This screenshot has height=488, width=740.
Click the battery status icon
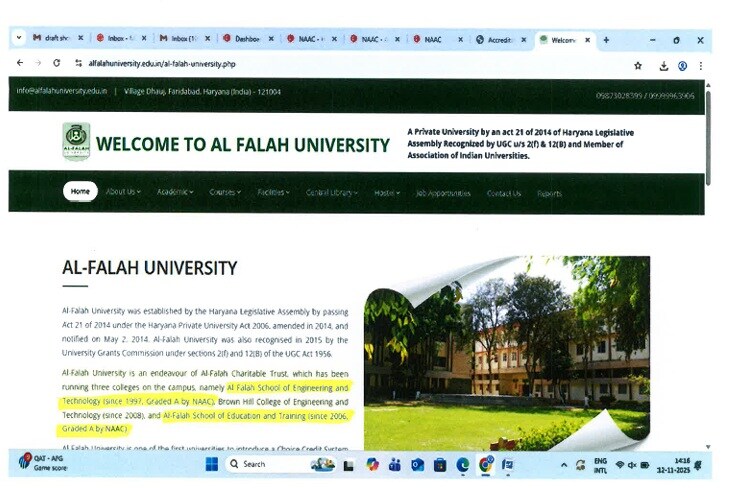[x=645, y=465]
